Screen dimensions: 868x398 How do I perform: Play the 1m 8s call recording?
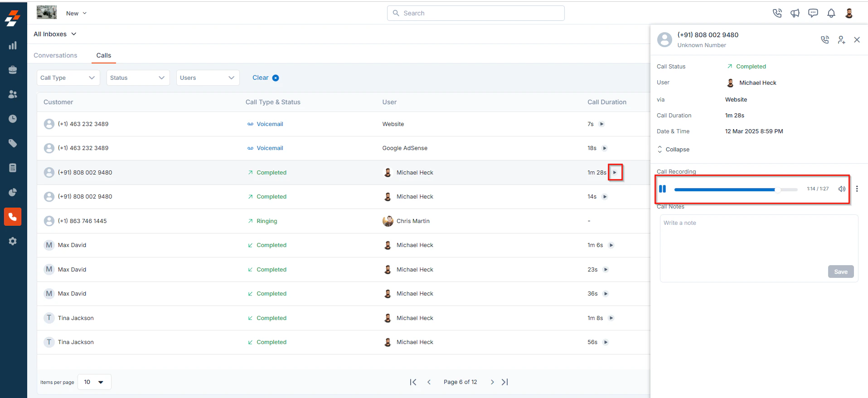pos(611,318)
